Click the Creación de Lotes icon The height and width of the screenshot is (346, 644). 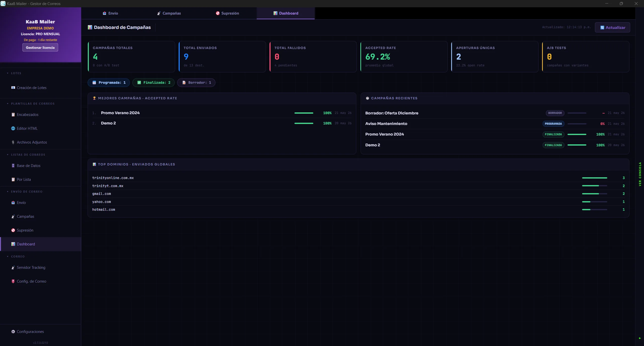tap(13, 88)
